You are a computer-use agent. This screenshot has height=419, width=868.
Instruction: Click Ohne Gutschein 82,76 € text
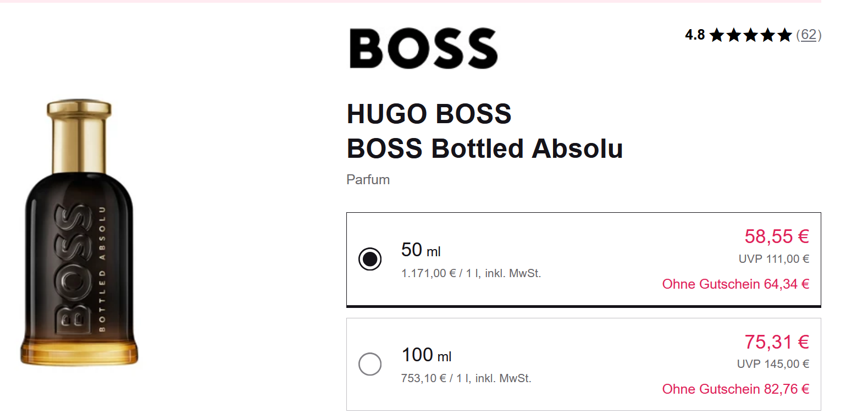click(735, 389)
